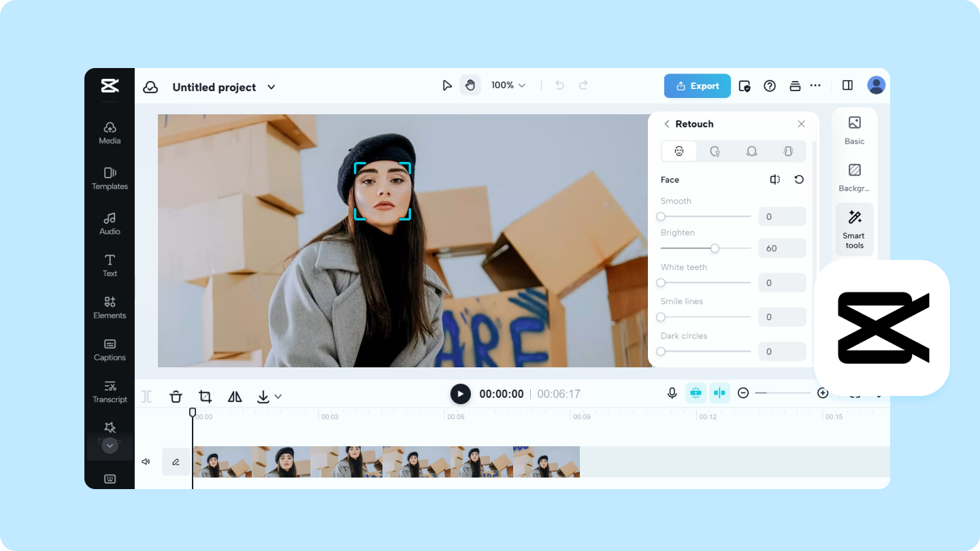
Task: Click the undo arrow
Action: [x=559, y=85]
